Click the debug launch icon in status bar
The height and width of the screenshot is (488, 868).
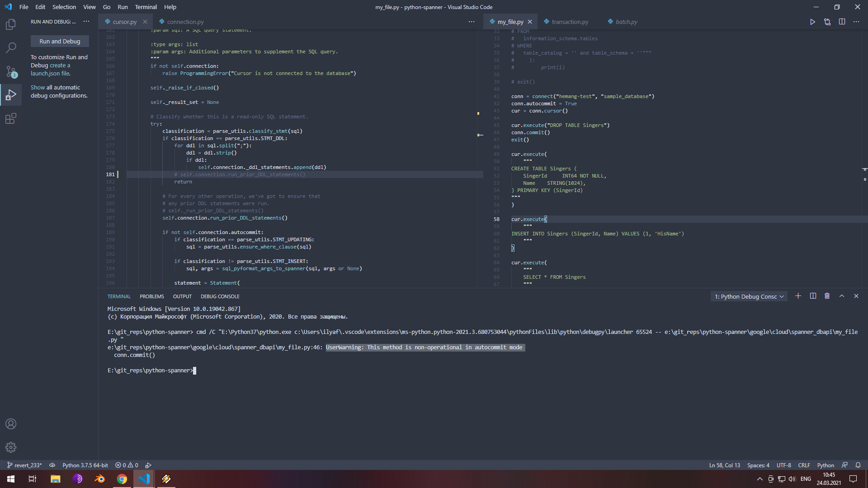[148, 465]
